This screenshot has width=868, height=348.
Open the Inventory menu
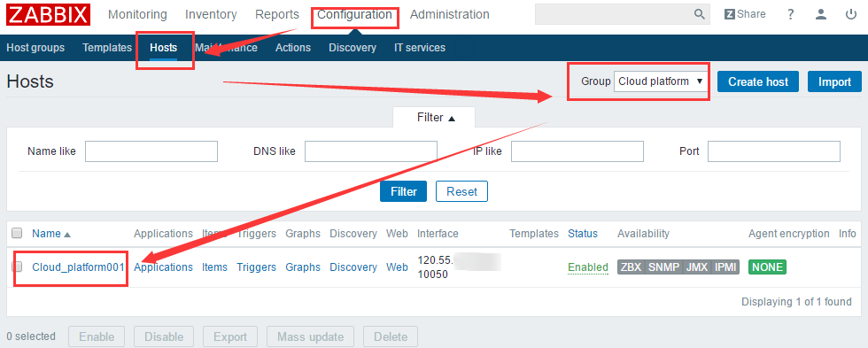211,14
